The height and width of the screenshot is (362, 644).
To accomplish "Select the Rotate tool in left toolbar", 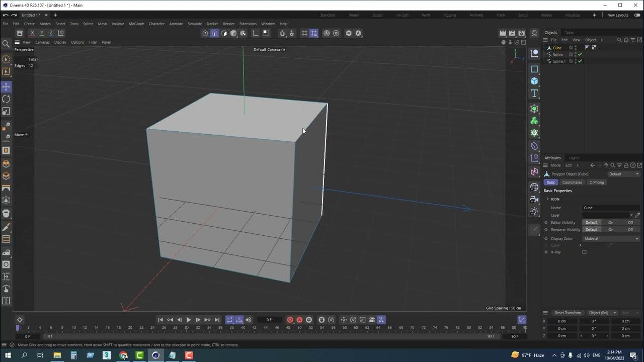I will [6, 99].
